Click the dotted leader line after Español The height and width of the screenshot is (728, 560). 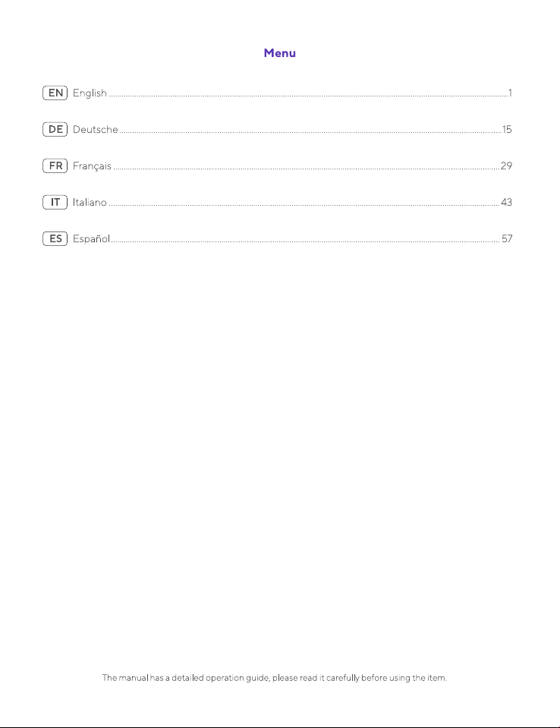point(306,242)
